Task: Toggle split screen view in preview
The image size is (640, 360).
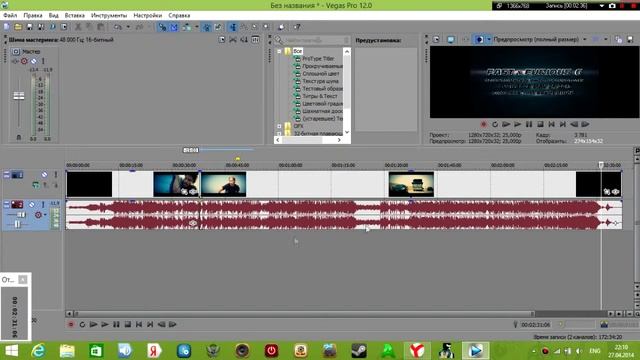Action: pos(479,40)
